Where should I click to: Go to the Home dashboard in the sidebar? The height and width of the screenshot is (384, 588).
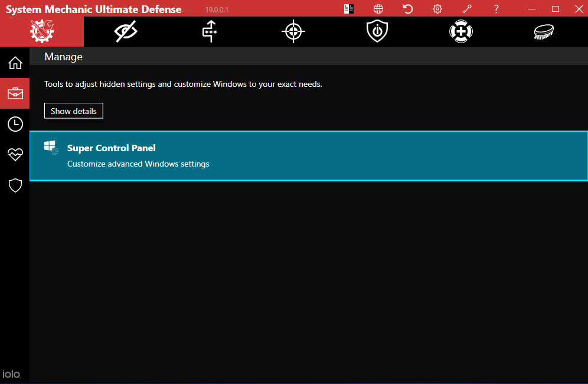coord(15,63)
